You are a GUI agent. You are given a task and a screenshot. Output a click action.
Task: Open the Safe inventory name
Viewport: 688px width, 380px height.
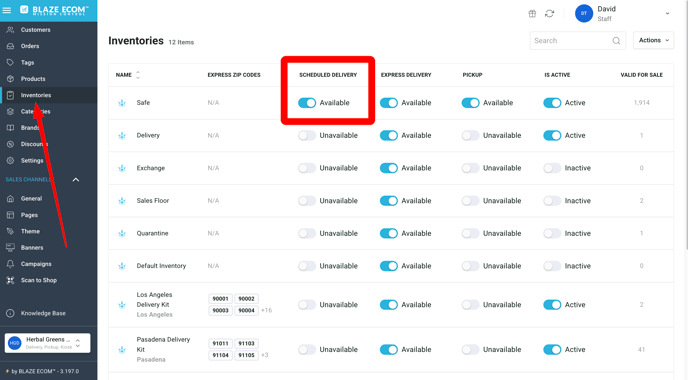(x=143, y=103)
